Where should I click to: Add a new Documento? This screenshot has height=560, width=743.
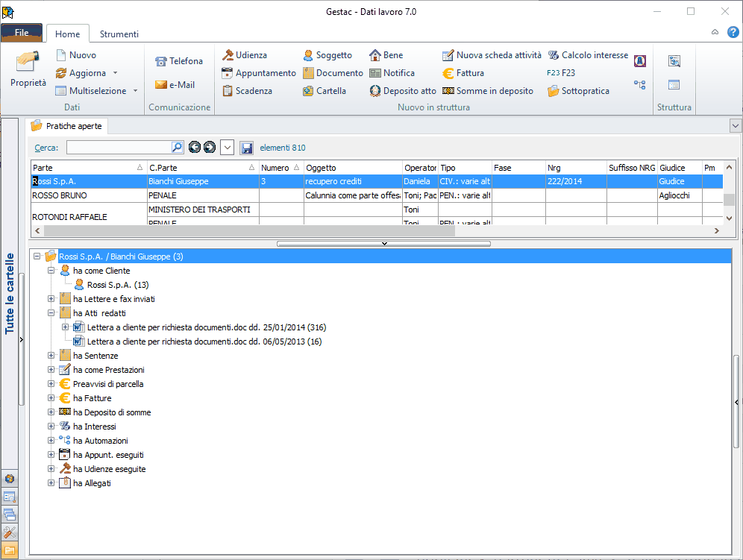333,73
